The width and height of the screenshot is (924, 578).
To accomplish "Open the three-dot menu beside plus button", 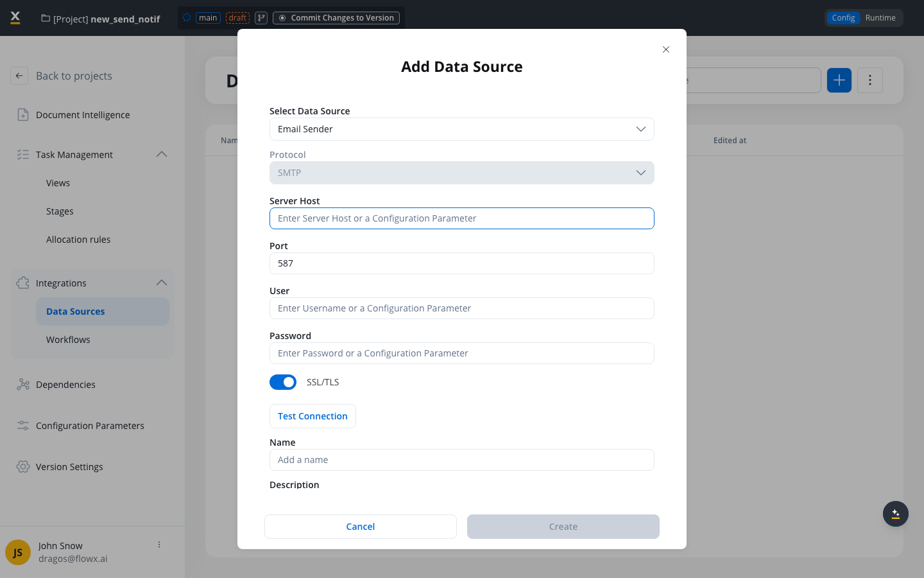I will click(869, 80).
